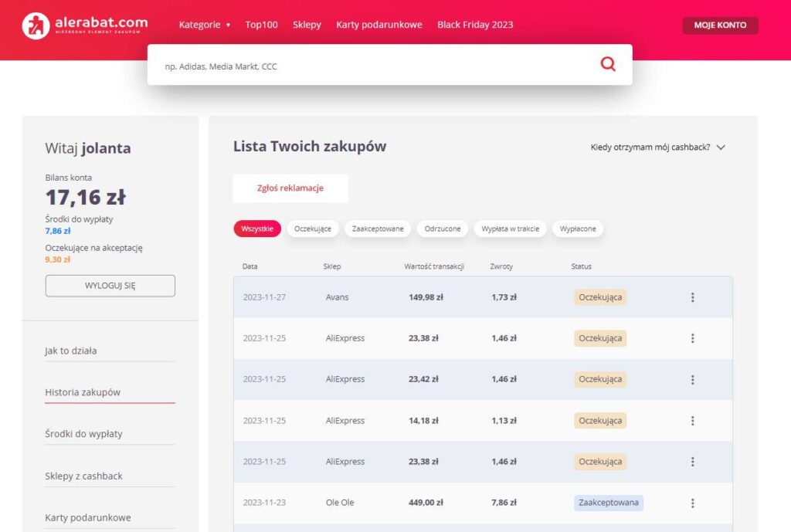Click the 2023-11-23 date cell
Viewport: 791px width, 532px height.
point(264,503)
